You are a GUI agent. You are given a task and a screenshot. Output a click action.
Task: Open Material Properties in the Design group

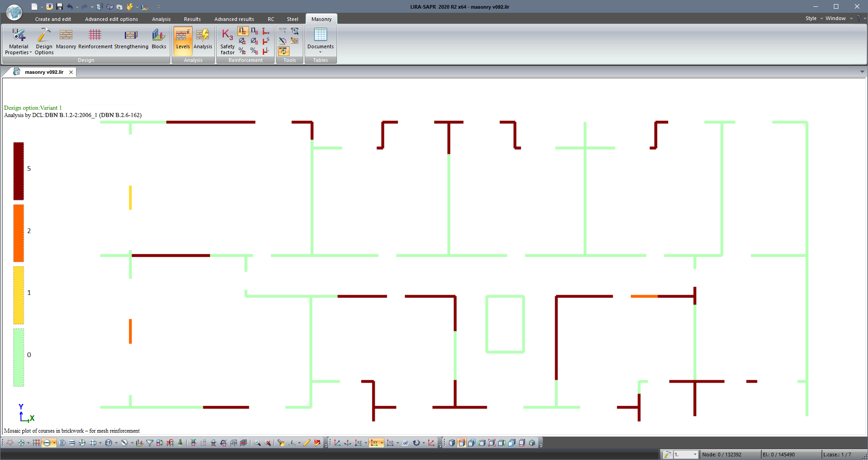pyautogui.click(x=19, y=41)
